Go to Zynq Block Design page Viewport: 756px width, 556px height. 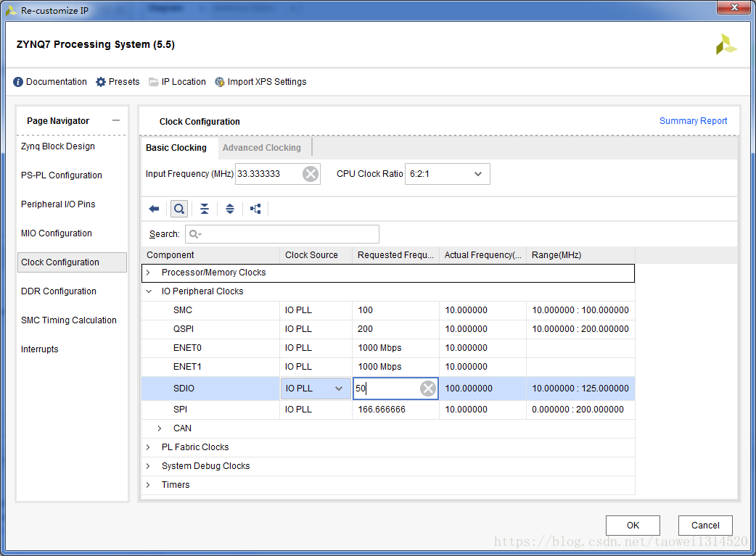coord(58,146)
